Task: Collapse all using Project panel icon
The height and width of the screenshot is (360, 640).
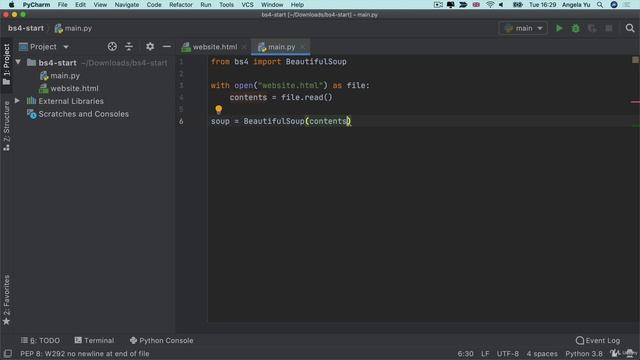Action: tap(129, 47)
